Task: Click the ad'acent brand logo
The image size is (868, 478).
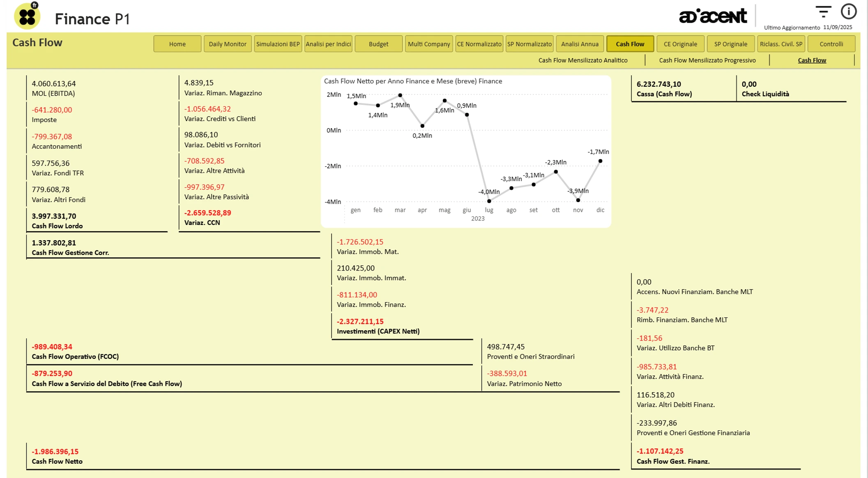Action: (713, 16)
